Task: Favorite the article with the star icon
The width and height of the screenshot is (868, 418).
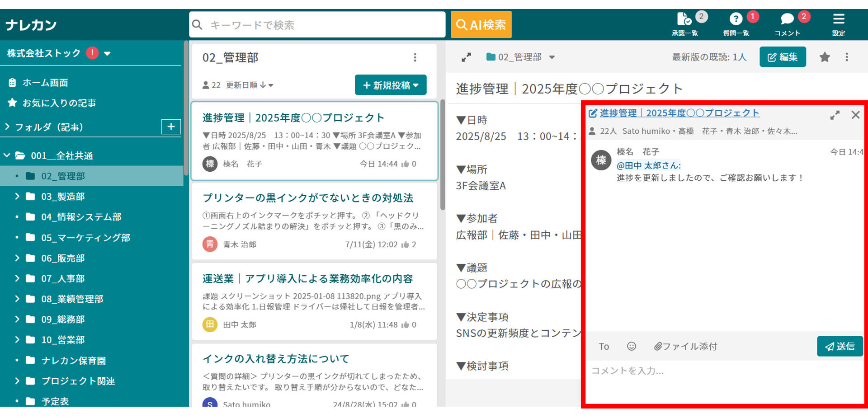Action: (825, 57)
